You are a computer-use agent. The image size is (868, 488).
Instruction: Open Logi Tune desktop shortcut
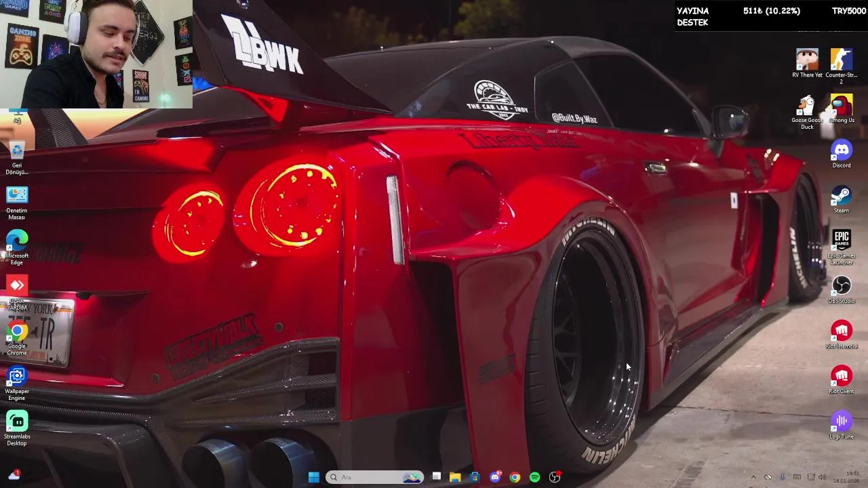point(842,425)
